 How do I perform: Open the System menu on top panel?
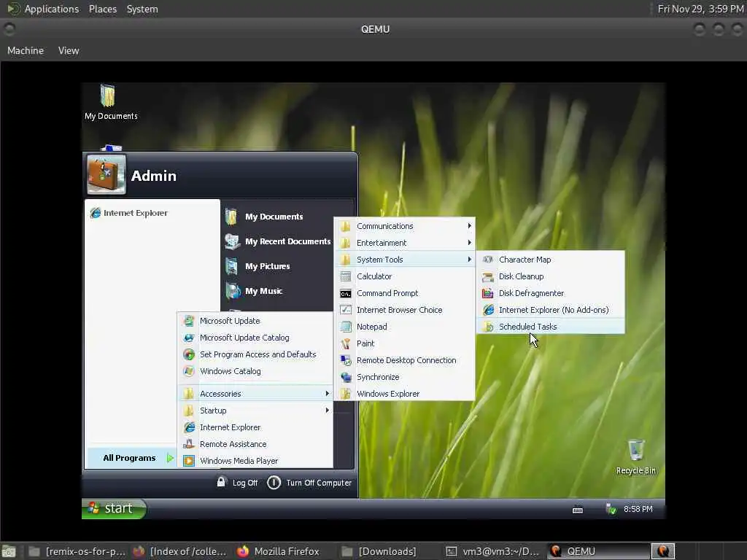[142, 9]
